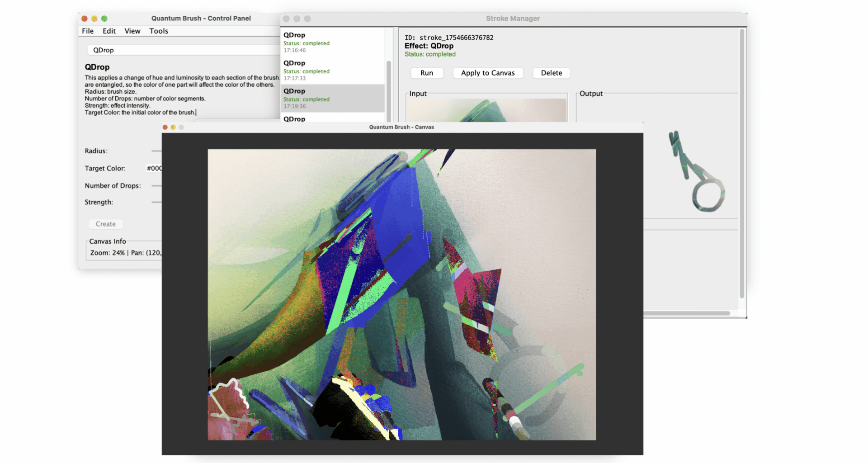Click the stroke list vertical scrollbar

tap(389, 90)
